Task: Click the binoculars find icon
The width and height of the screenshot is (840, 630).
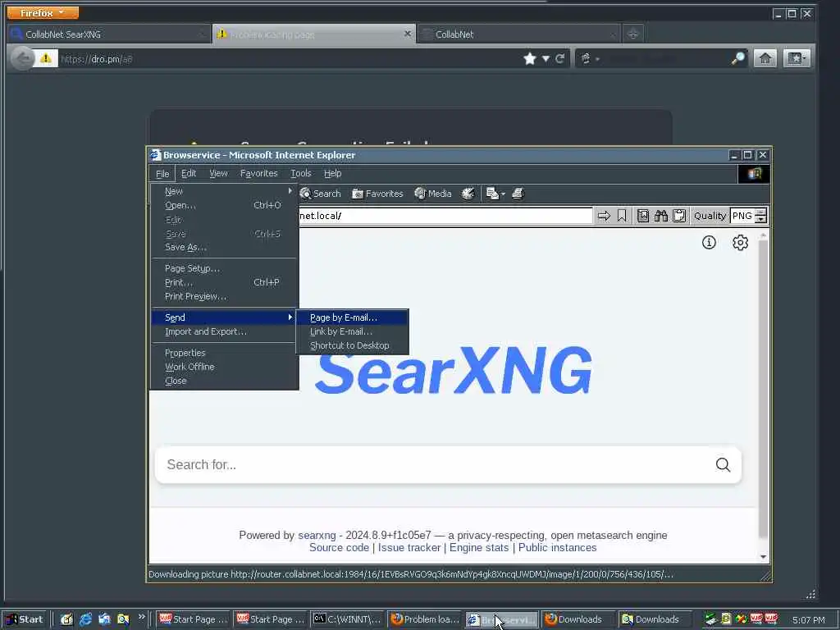Action: (x=661, y=216)
